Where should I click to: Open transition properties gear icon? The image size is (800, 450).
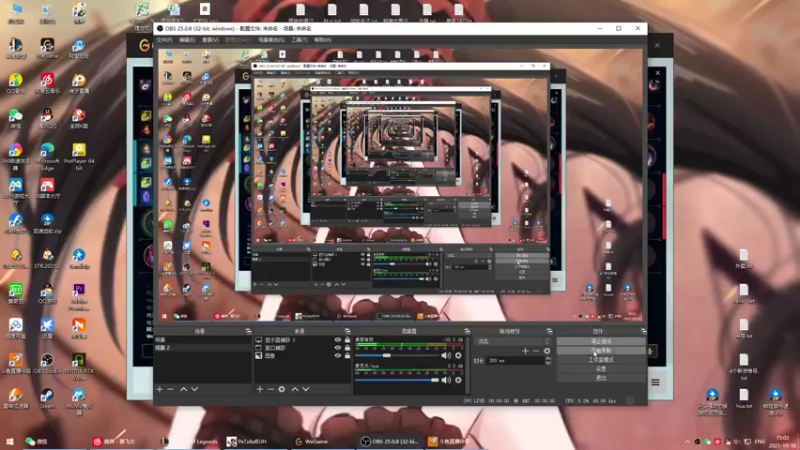click(547, 351)
